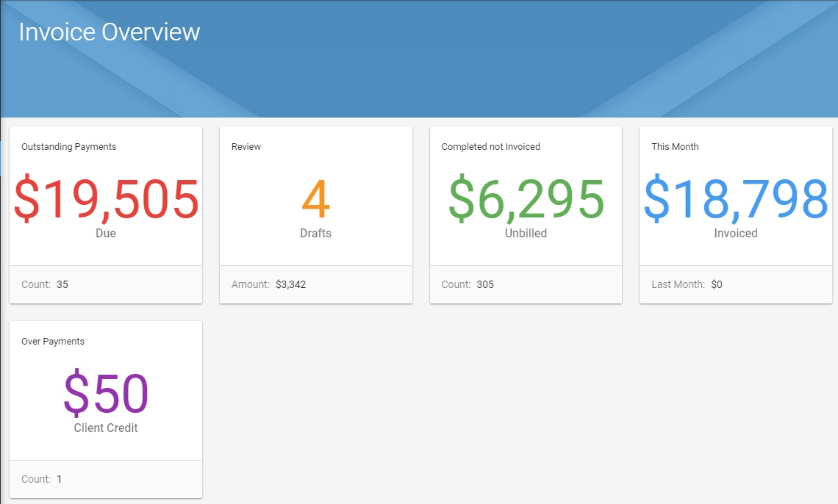Click the Drafts label

(316, 234)
